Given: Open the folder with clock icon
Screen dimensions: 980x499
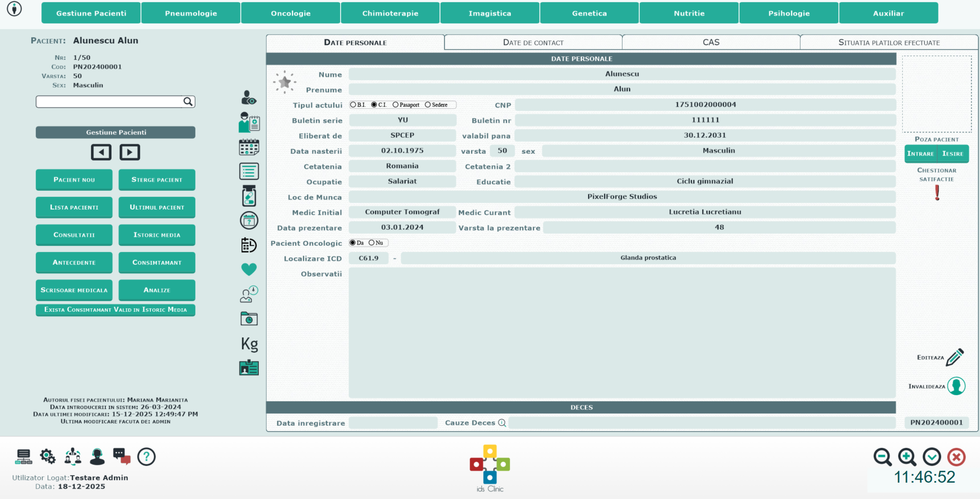Looking at the screenshot, I should point(249,319).
